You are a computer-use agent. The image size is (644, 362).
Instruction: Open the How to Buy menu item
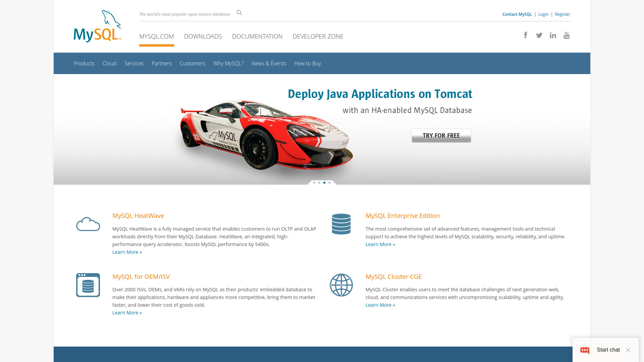pos(308,63)
